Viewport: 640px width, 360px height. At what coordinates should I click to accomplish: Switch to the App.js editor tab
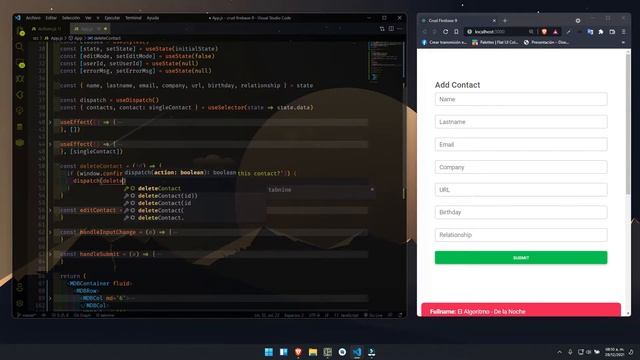point(89,29)
